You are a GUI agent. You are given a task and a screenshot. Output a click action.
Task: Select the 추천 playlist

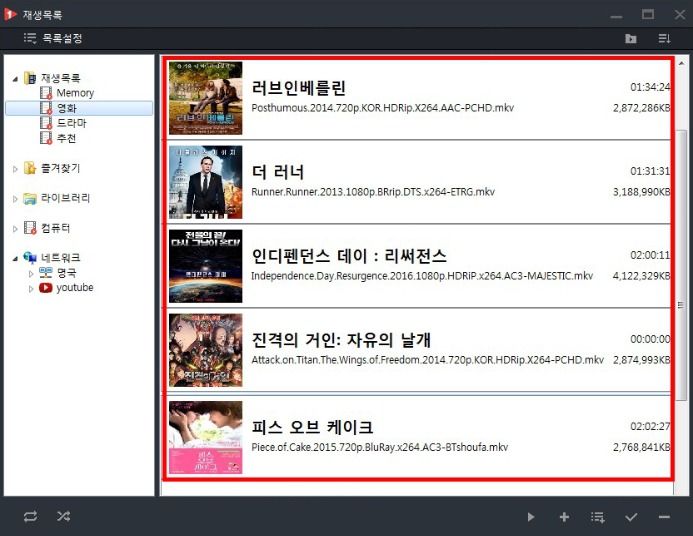(66, 138)
